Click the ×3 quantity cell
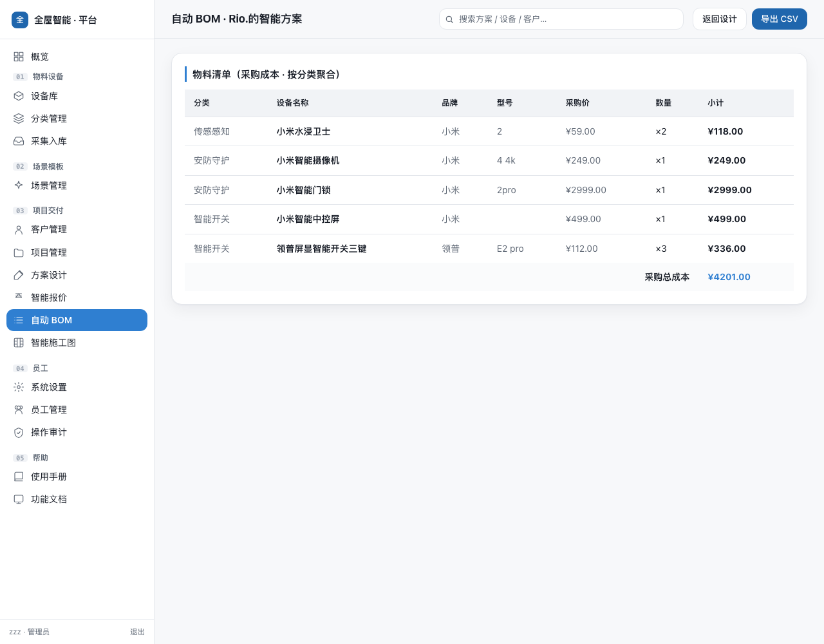Image resolution: width=824 pixels, height=644 pixels. coord(661,249)
